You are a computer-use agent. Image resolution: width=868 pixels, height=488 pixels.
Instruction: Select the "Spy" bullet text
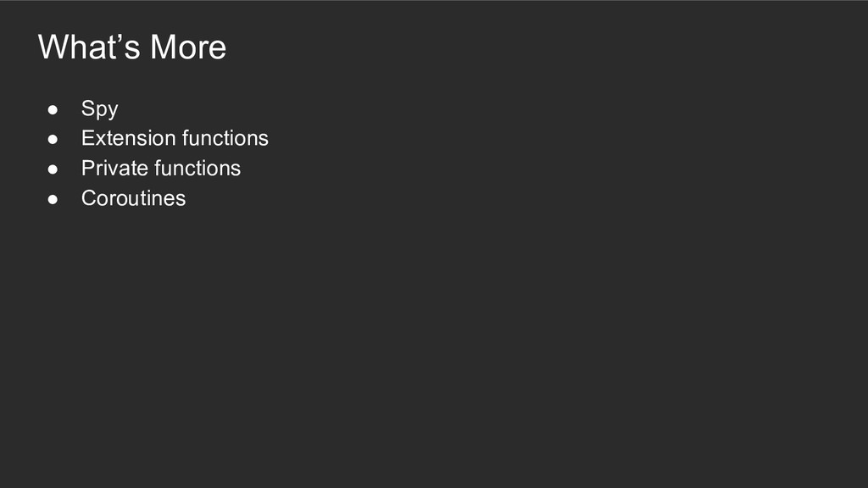click(99, 109)
